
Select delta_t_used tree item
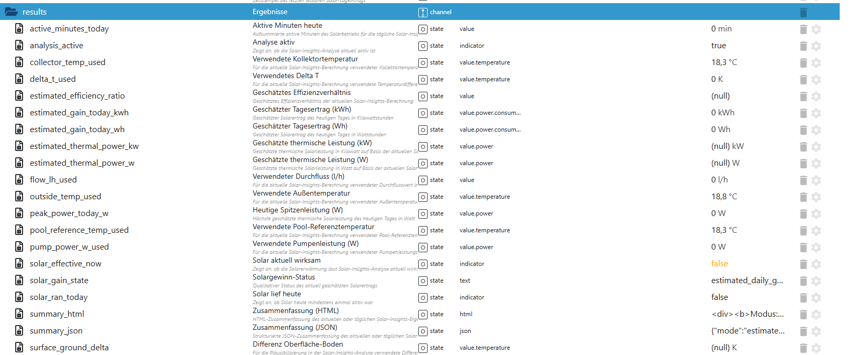coord(53,79)
